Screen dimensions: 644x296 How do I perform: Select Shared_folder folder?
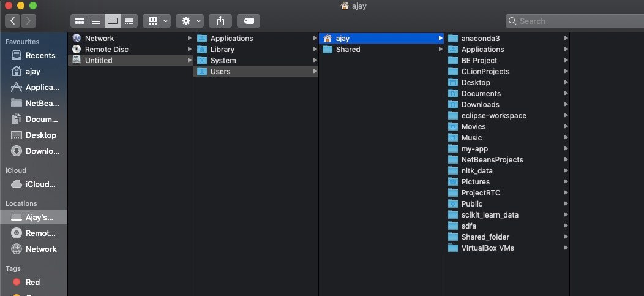tap(507, 237)
